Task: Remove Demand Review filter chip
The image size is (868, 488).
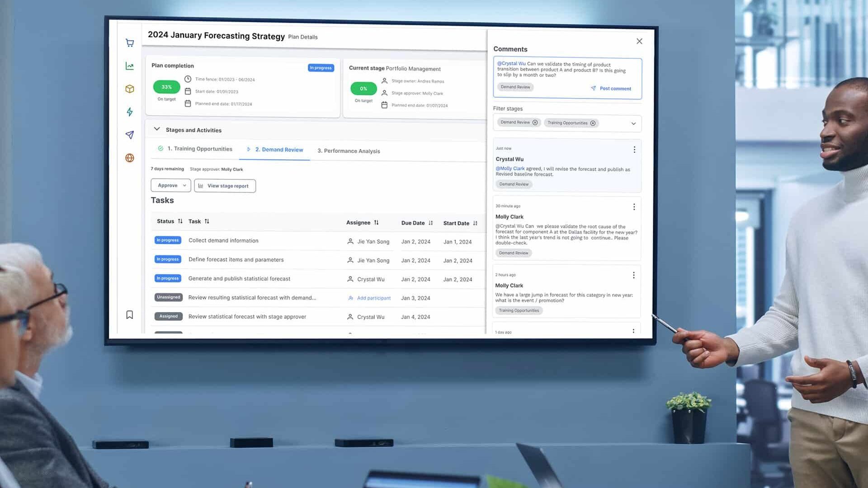Action: [x=535, y=122]
